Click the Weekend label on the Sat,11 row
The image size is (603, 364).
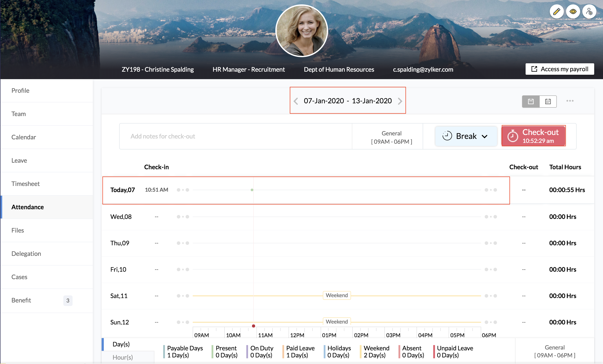pyautogui.click(x=336, y=295)
